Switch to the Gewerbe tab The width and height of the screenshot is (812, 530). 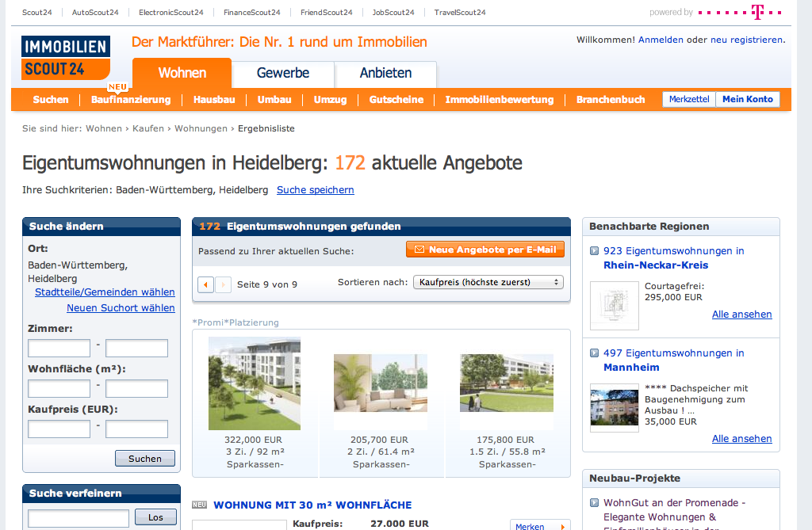click(x=283, y=73)
